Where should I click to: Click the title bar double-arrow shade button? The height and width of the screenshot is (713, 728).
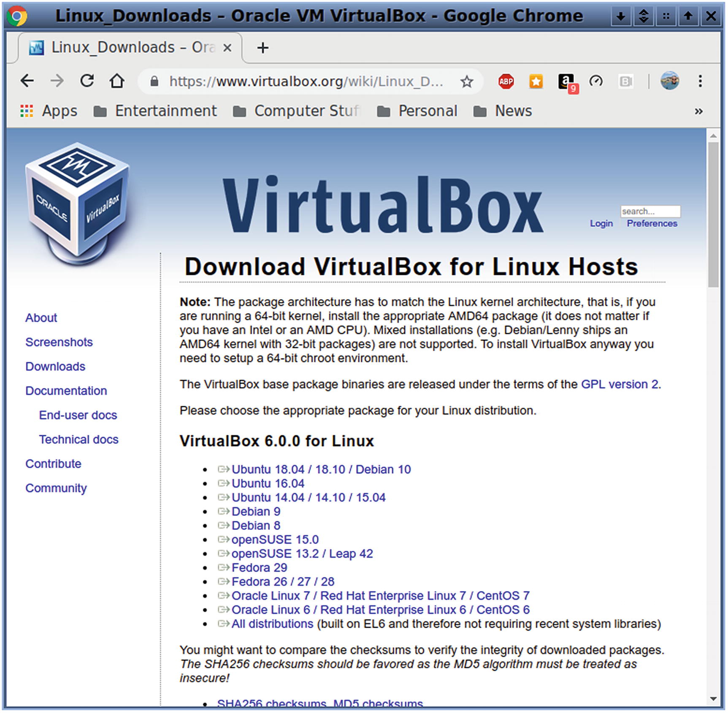(x=643, y=16)
